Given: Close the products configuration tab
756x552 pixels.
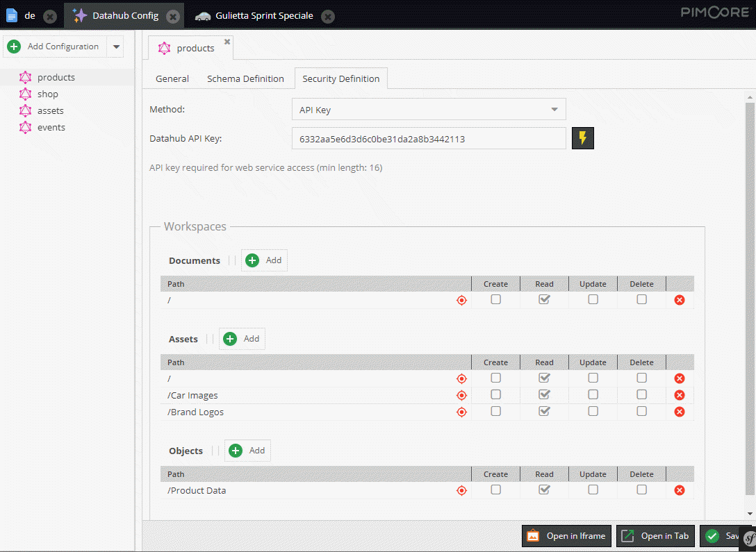Looking at the screenshot, I should coord(227,42).
